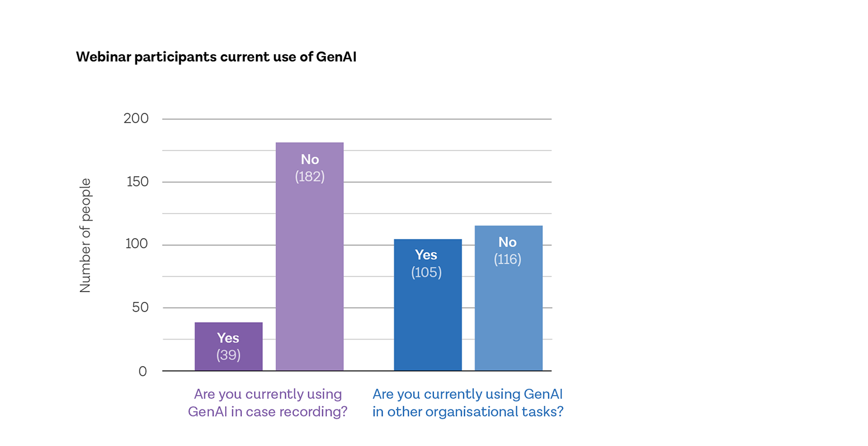Click the 'No' text in the light blue bar
868x446 pixels.
coord(507,242)
